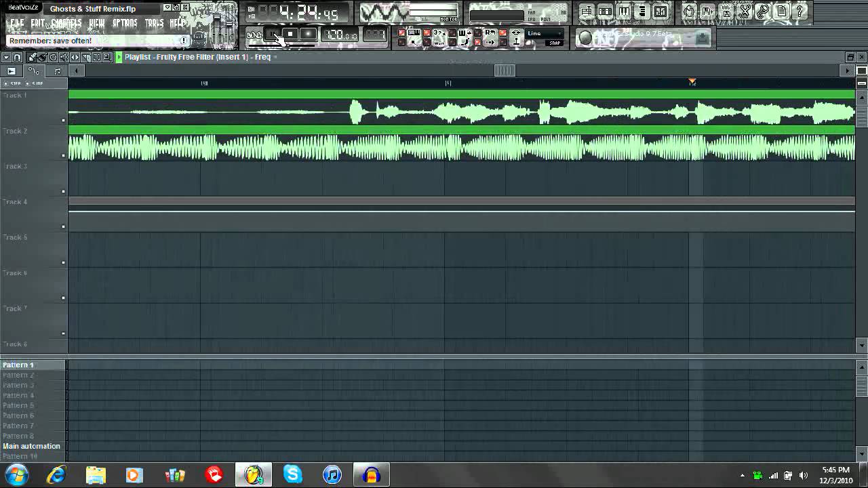868x488 pixels.
Task: Select the Delete tool in Playlist toolbar
Action: click(x=53, y=58)
